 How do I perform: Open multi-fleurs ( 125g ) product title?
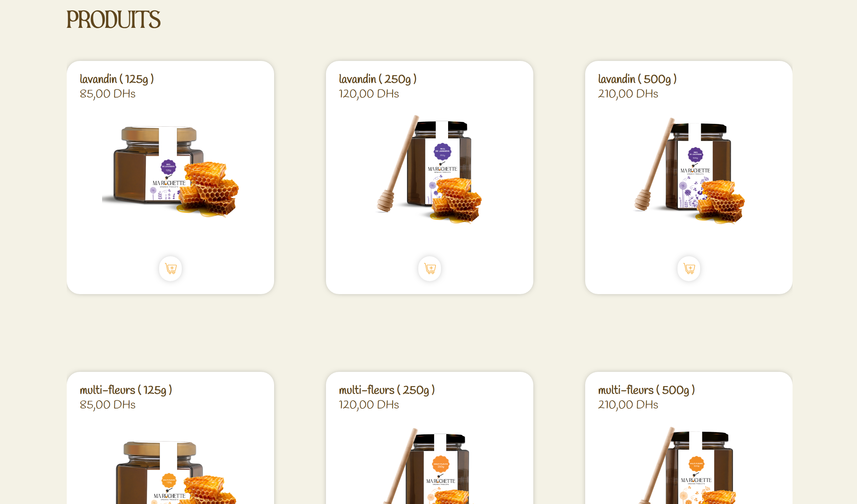pyautogui.click(x=126, y=390)
